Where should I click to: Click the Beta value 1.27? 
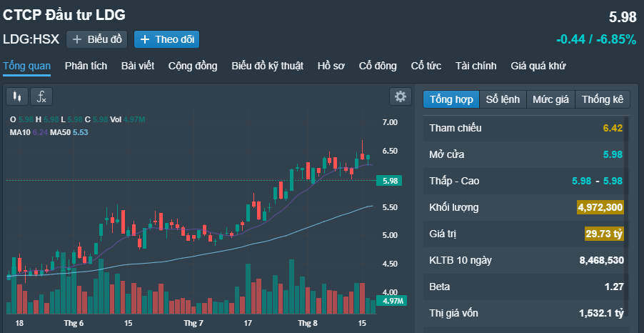pos(614,287)
